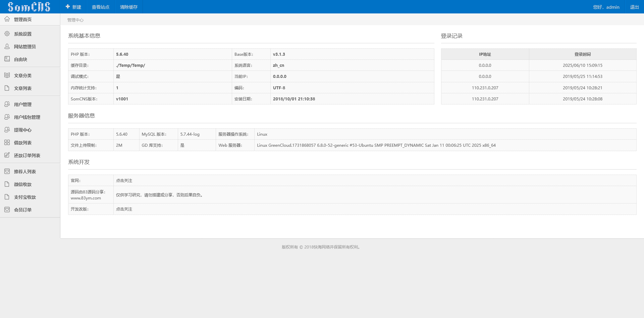The image size is (644, 318).
Task: Click the gear icon for 系统设置
Action: pos(7,34)
